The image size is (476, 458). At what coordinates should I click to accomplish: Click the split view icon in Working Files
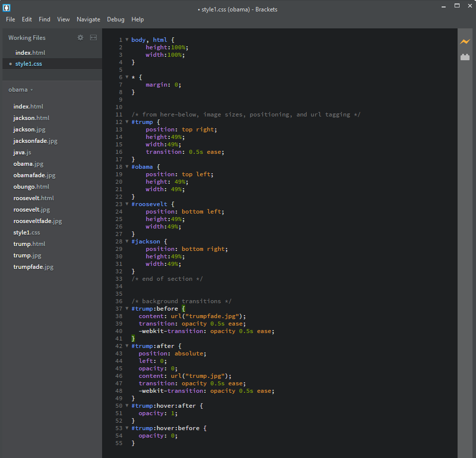click(94, 38)
